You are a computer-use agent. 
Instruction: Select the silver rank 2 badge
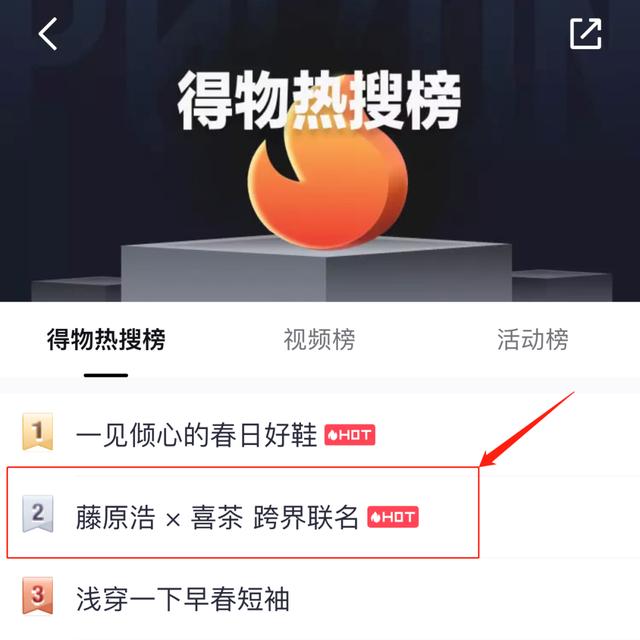coord(38,514)
